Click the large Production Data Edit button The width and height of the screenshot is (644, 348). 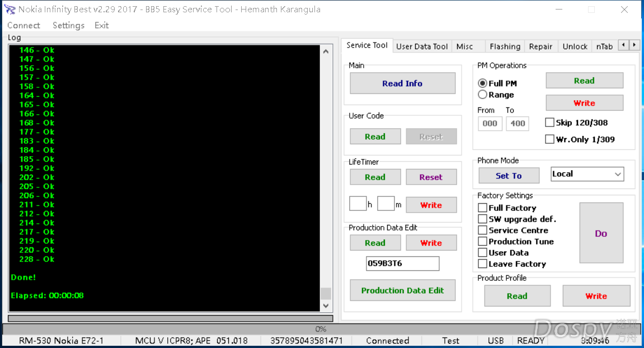pyautogui.click(x=402, y=290)
